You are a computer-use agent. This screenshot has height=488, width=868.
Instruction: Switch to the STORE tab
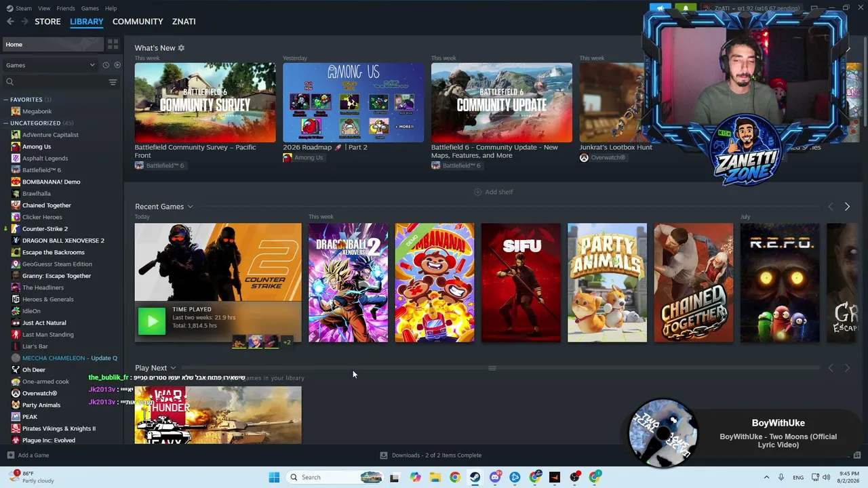click(47, 22)
